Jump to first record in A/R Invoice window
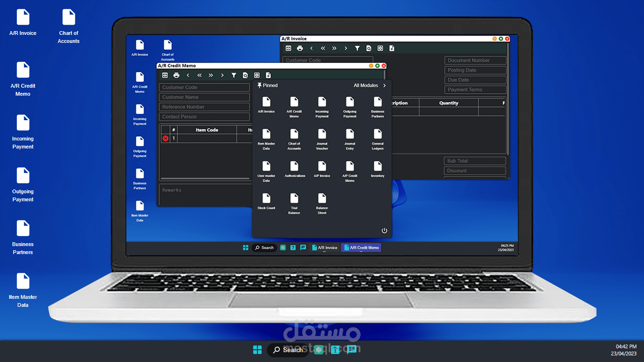644x362 pixels. point(323,48)
